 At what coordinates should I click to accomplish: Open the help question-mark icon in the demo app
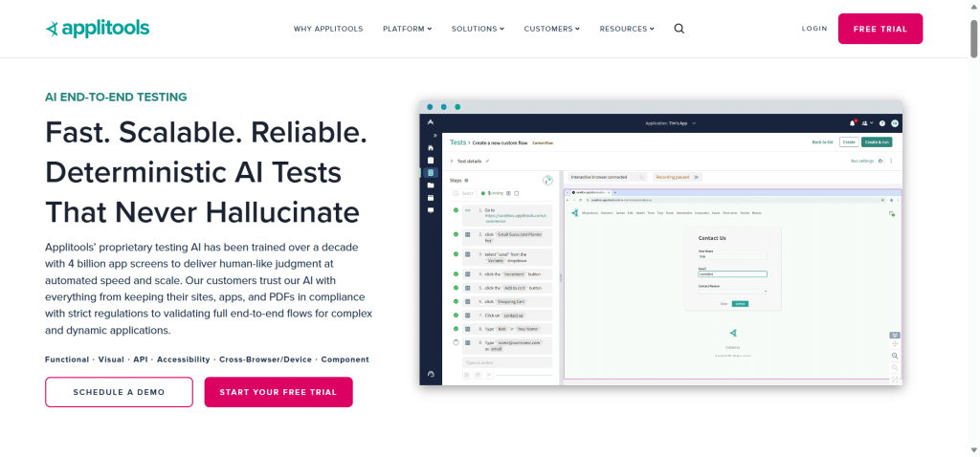tap(882, 123)
